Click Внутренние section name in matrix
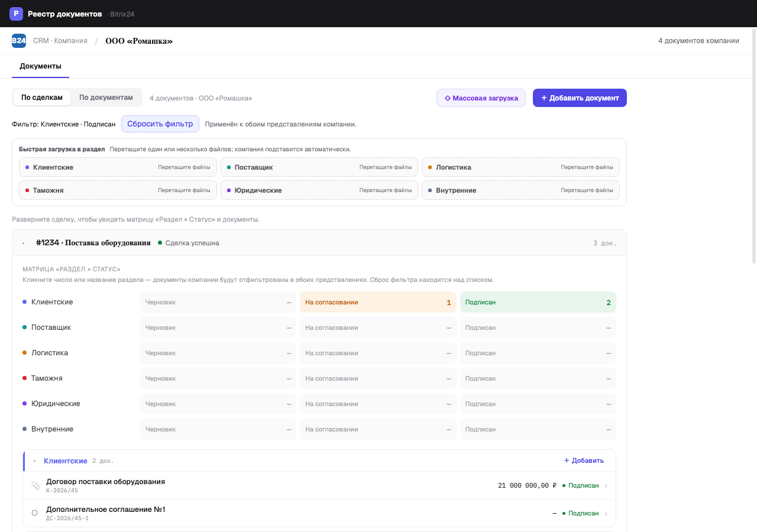 point(53,429)
